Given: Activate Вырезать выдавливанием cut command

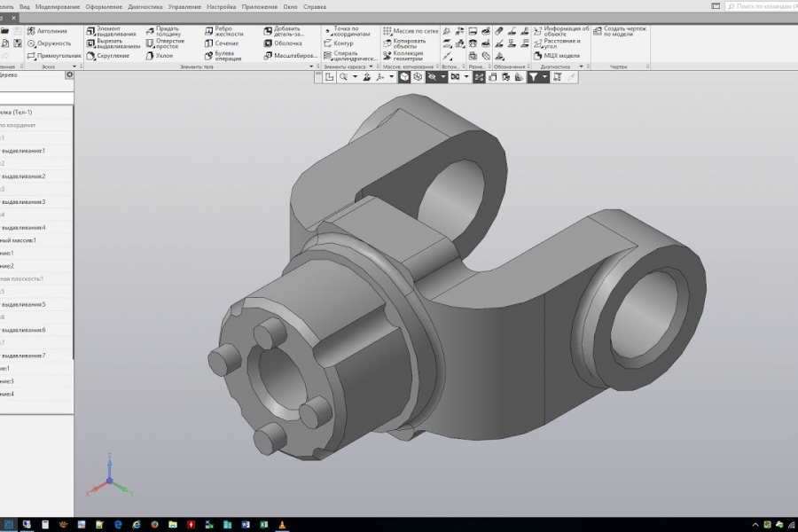Looking at the screenshot, I should pyautogui.click(x=113, y=43).
